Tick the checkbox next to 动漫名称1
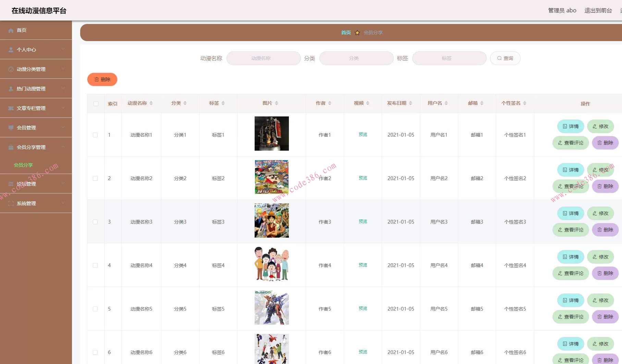The height and width of the screenshot is (364, 622). [95, 135]
